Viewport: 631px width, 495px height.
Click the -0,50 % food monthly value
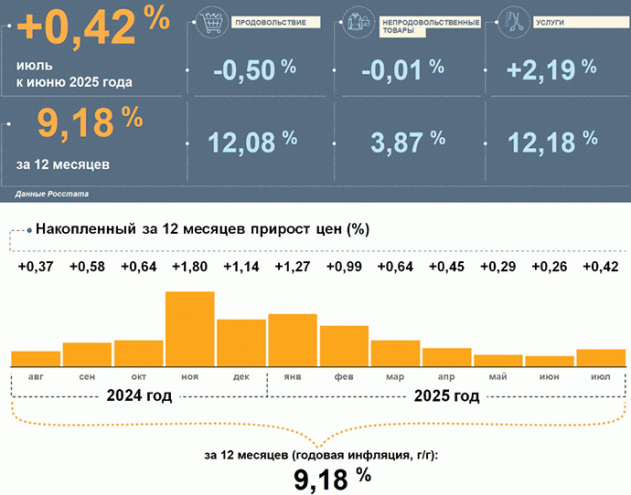(x=255, y=69)
